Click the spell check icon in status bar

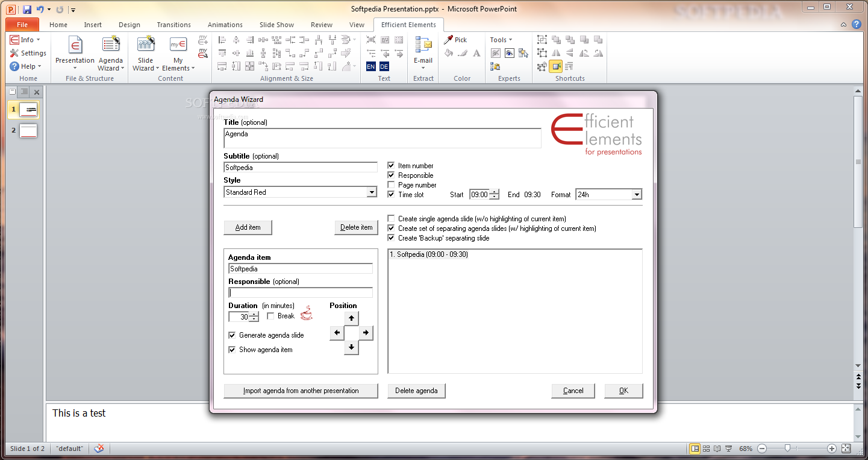click(x=99, y=449)
